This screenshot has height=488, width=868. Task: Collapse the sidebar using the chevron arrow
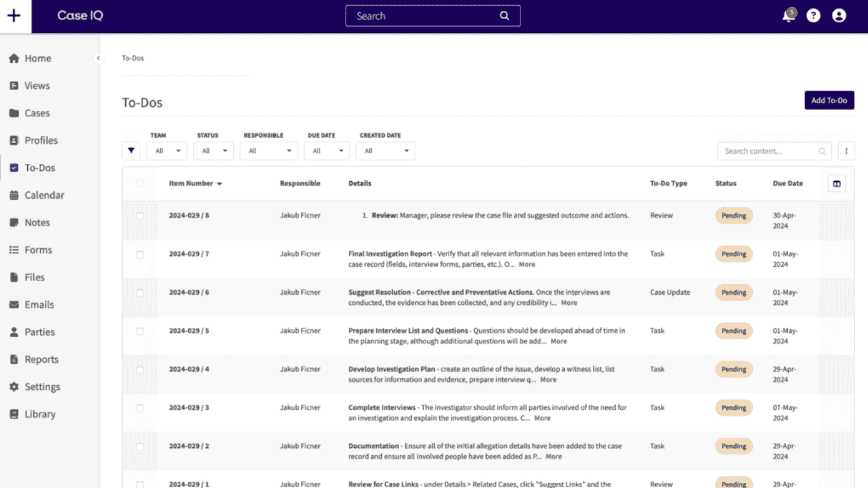(x=98, y=58)
